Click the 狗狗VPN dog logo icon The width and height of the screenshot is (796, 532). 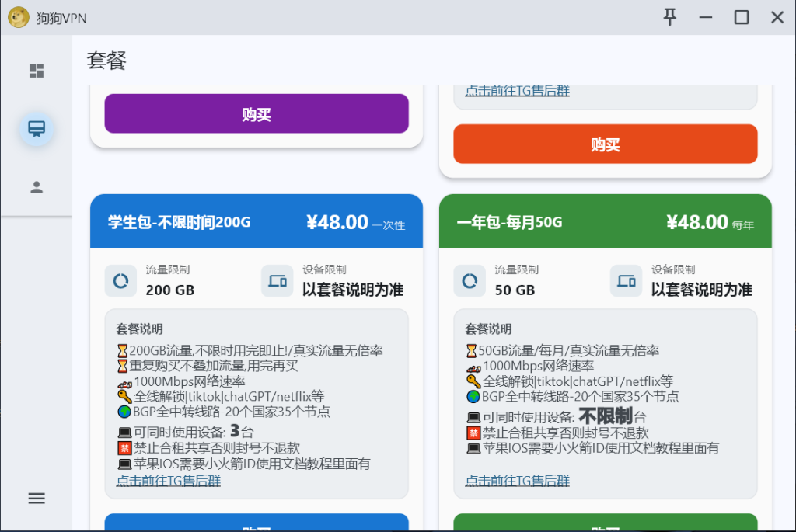19,18
